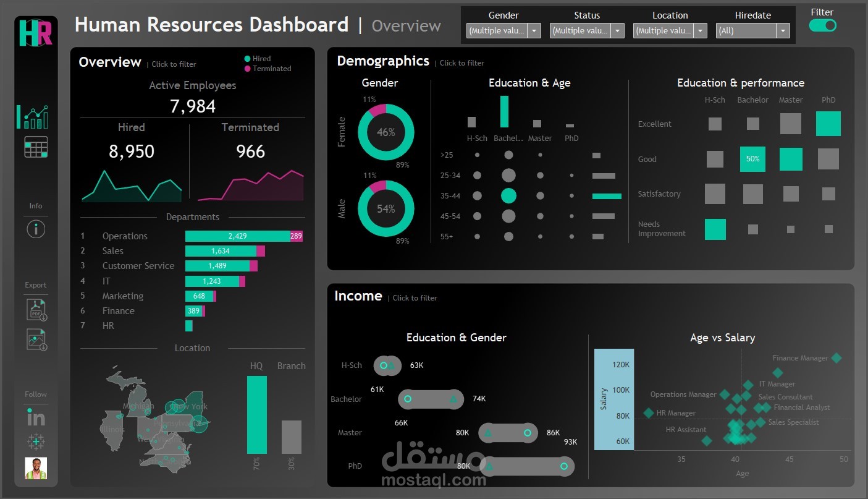
Task: Open the Location filter dropdown
Action: (x=670, y=30)
